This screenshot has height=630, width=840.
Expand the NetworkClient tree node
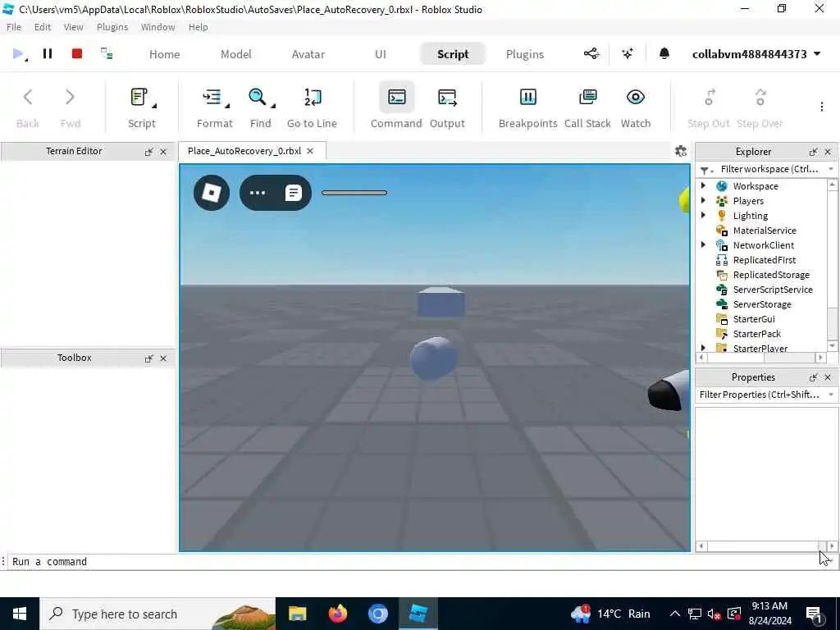click(x=703, y=244)
